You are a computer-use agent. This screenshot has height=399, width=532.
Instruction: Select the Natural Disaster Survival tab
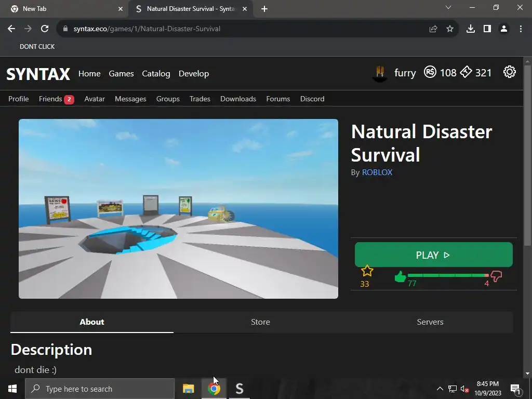tap(190, 9)
